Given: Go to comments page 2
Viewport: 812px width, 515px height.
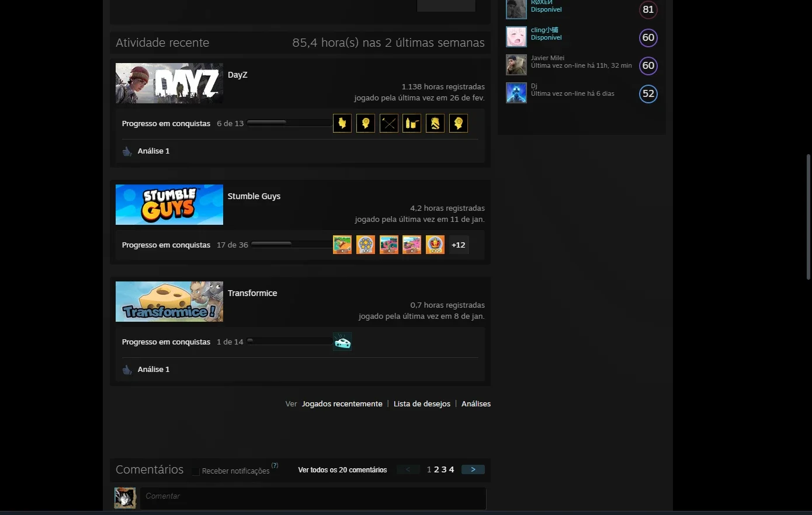Looking at the screenshot, I should pyautogui.click(x=436, y=469).
